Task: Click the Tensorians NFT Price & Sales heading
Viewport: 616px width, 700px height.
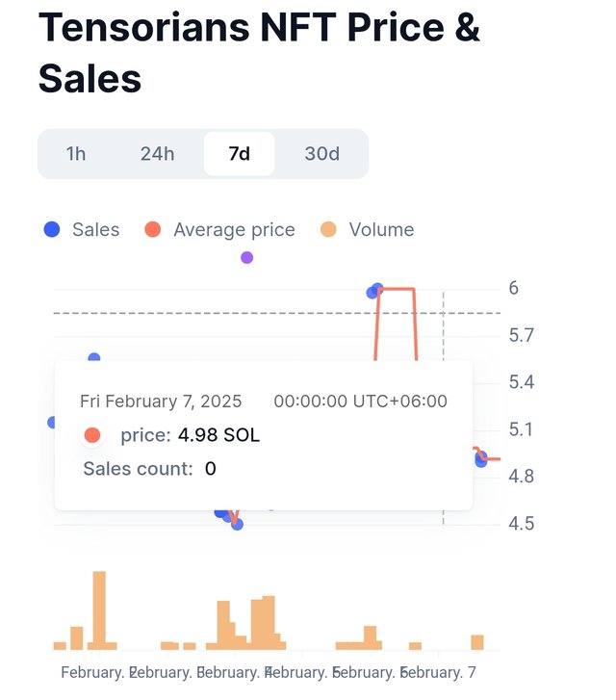Action: click(259, 53)
